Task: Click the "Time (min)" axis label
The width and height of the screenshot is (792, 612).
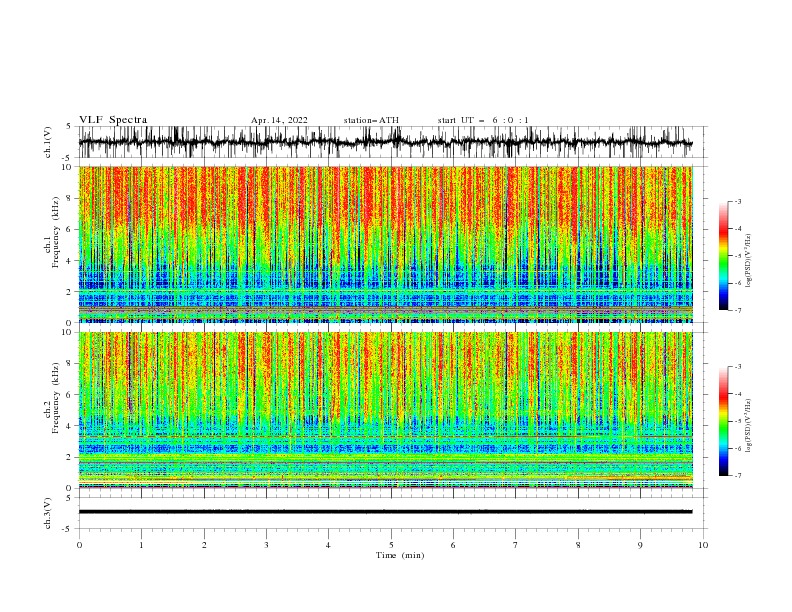Action: point(400,555)
